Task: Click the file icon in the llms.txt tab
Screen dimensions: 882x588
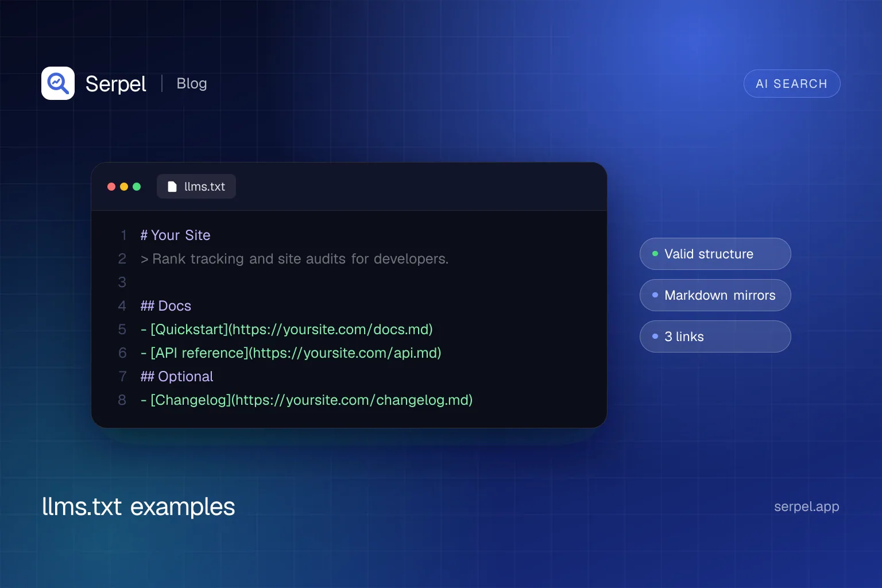Action: point(172,187)
